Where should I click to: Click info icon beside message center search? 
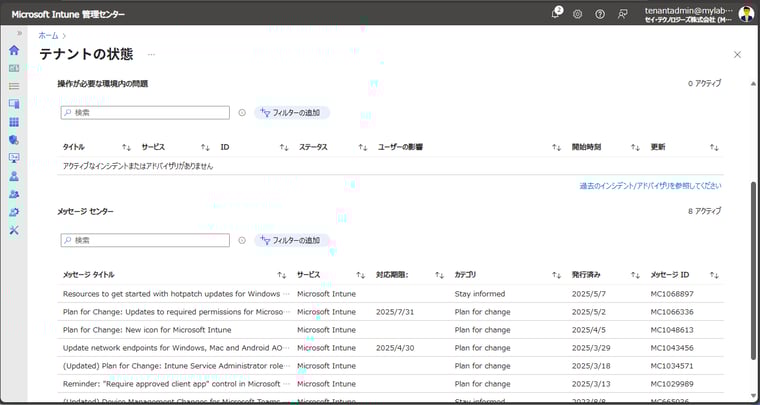(x=242, y=240)
